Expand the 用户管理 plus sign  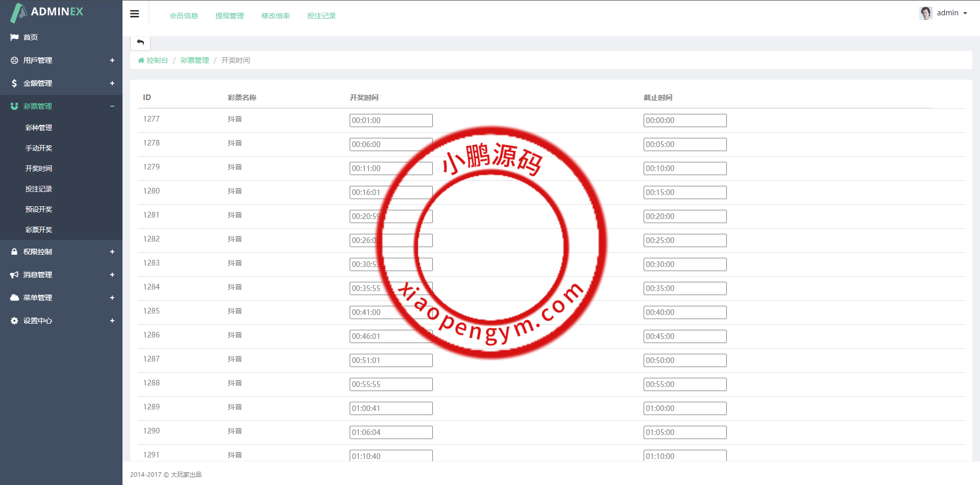(x=112, y=60)
